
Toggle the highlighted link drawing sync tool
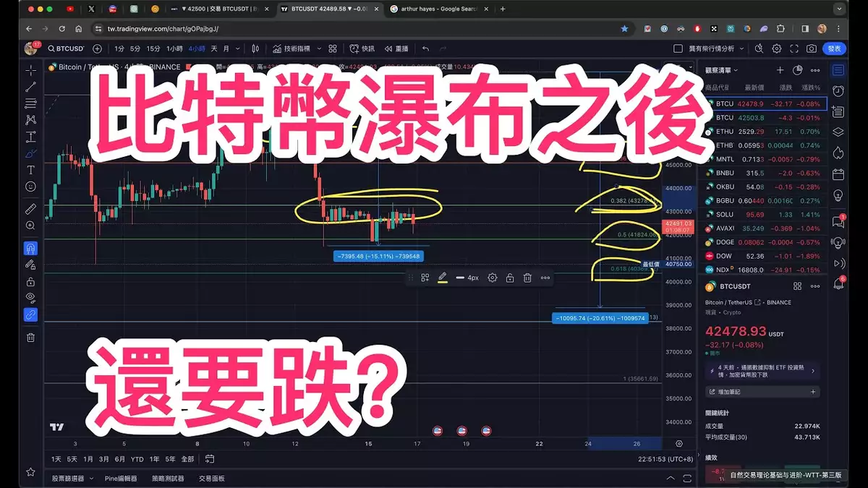[30, 314]
